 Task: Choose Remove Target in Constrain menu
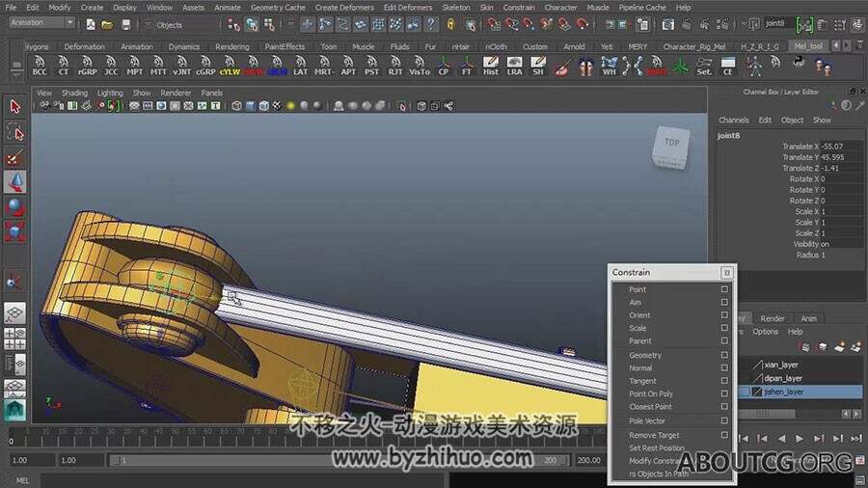[x=654, y=435]
